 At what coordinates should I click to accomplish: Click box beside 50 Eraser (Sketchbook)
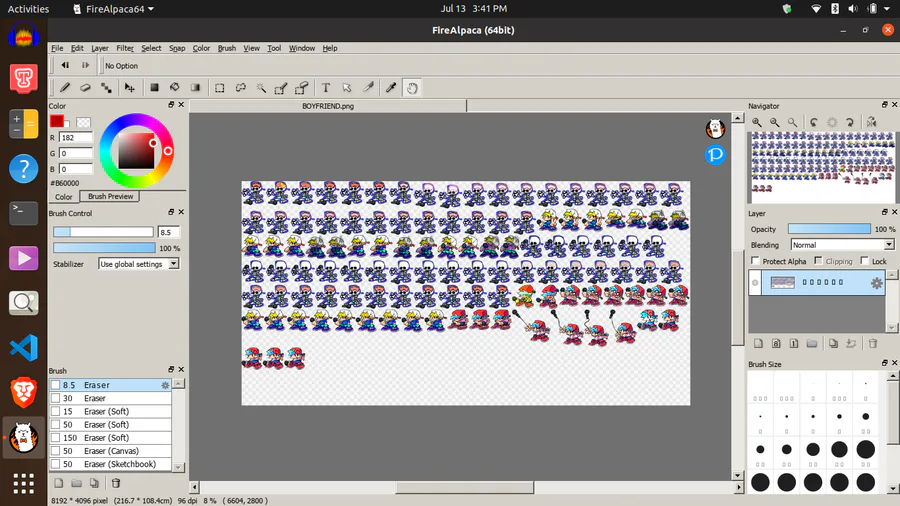point(56,464)
